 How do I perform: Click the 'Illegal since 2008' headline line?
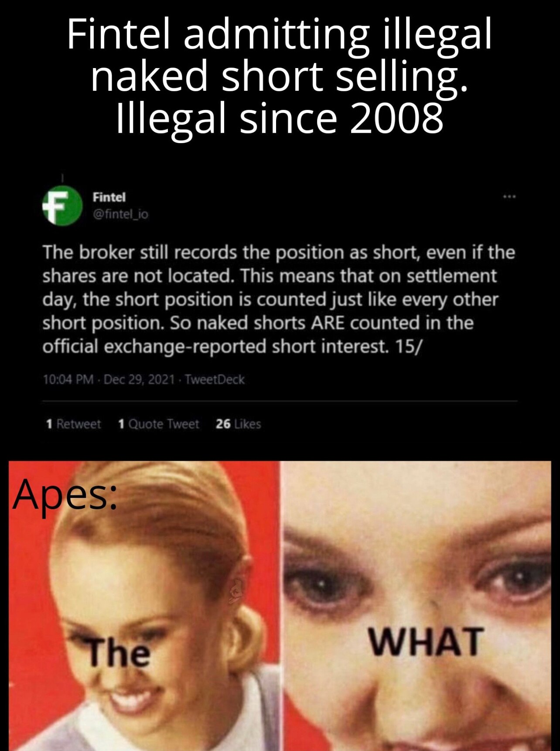(280, 118)
